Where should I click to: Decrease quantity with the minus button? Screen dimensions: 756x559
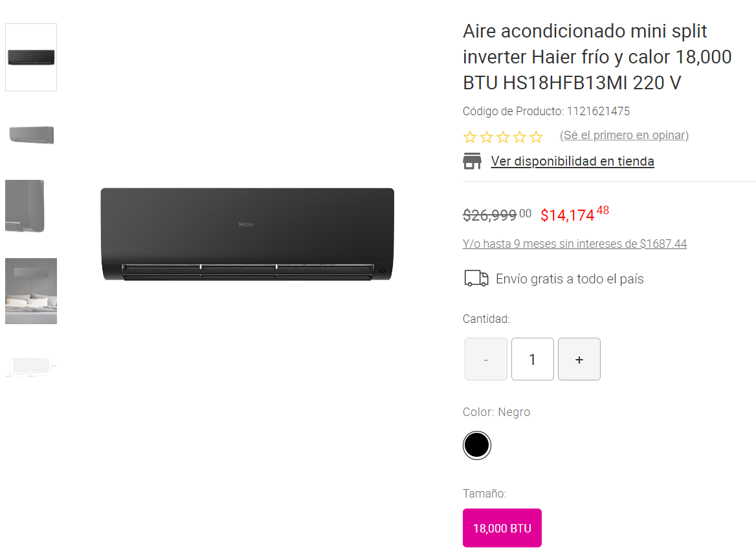[486, 359]
